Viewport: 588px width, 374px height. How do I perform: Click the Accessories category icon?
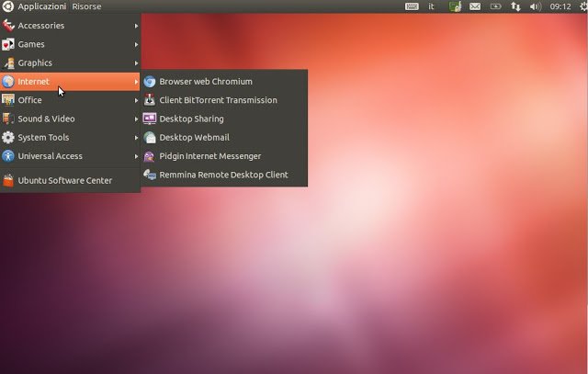8,26
